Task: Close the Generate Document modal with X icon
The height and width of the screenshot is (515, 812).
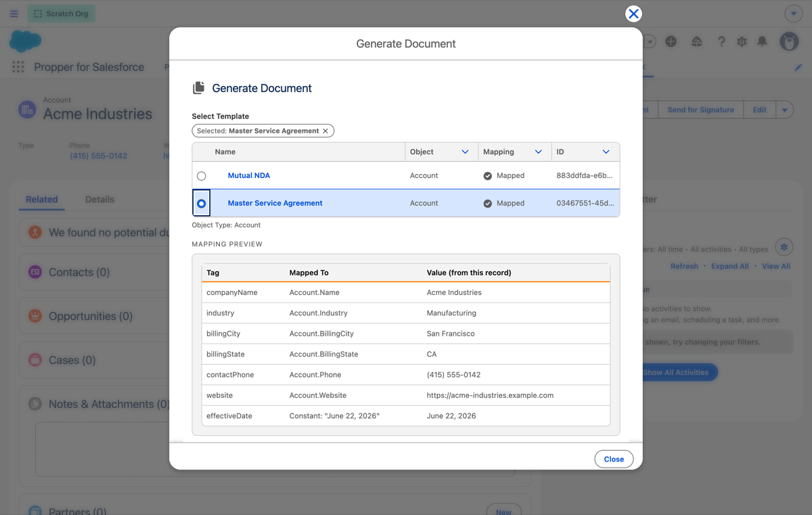Action: tap(633, 14)
